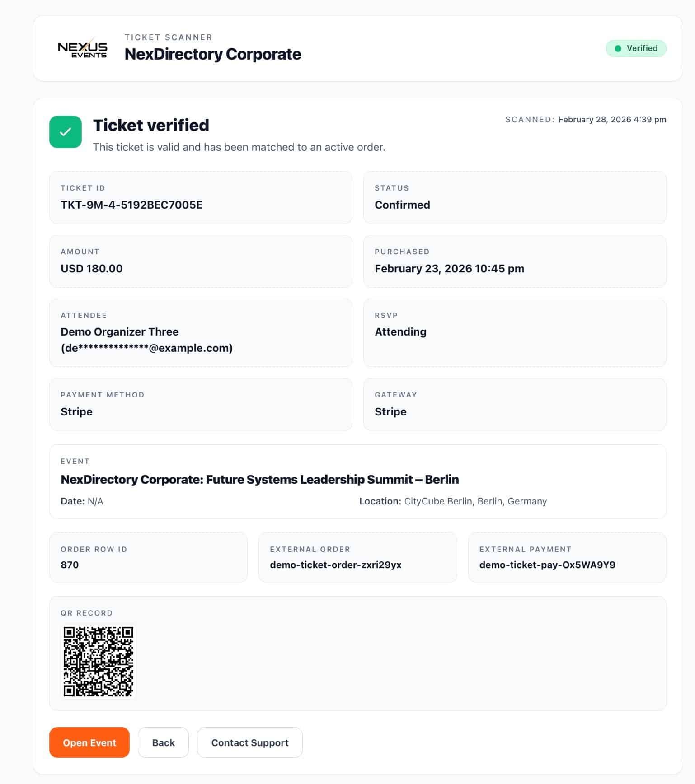Click the Nexus Events logo
The width and height of the screenshot is (695, 784).
point(83,48)
